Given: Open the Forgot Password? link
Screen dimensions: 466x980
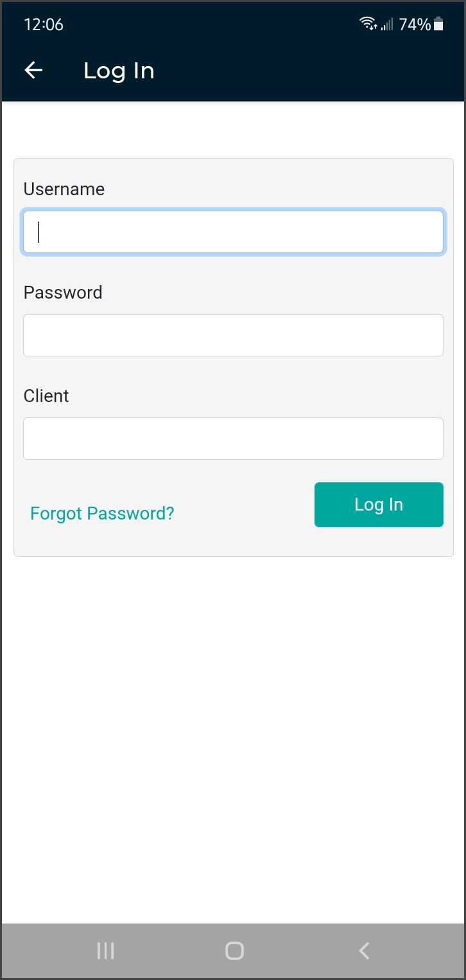Looking at the screenshot, I should tap(102, 514).
